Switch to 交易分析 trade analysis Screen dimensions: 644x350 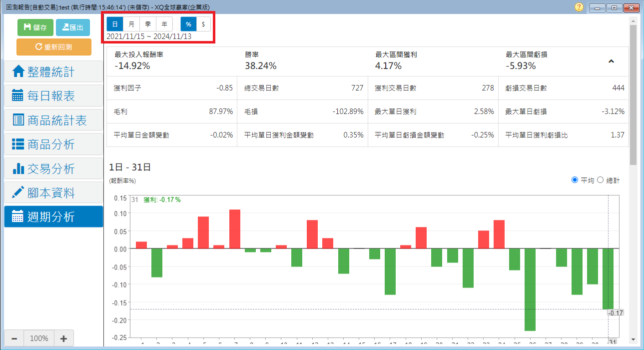click(x=53, y=169)
